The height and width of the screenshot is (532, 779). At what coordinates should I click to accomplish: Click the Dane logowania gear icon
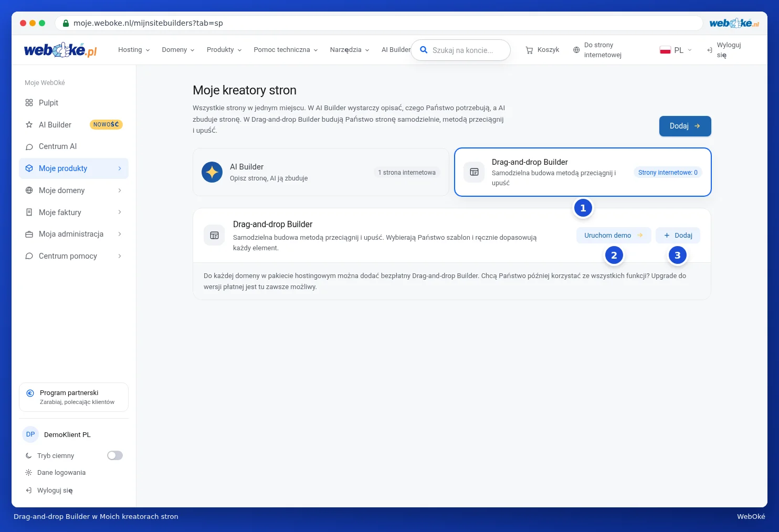tap(29, 473)
